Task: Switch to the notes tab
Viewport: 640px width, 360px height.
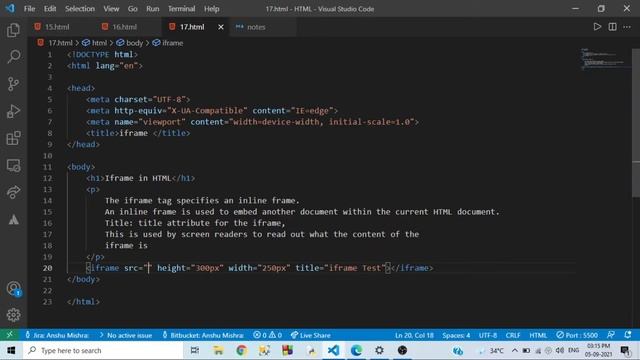Action: (256, 27)
